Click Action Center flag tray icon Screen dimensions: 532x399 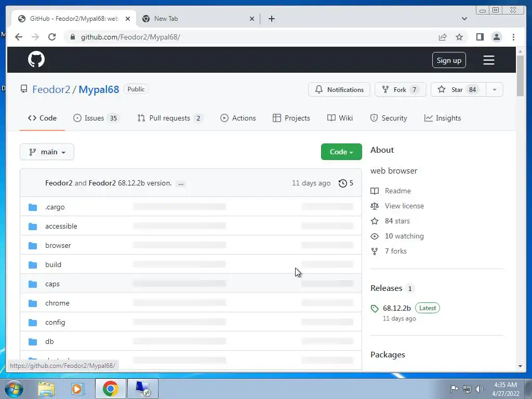click(454, 389)
